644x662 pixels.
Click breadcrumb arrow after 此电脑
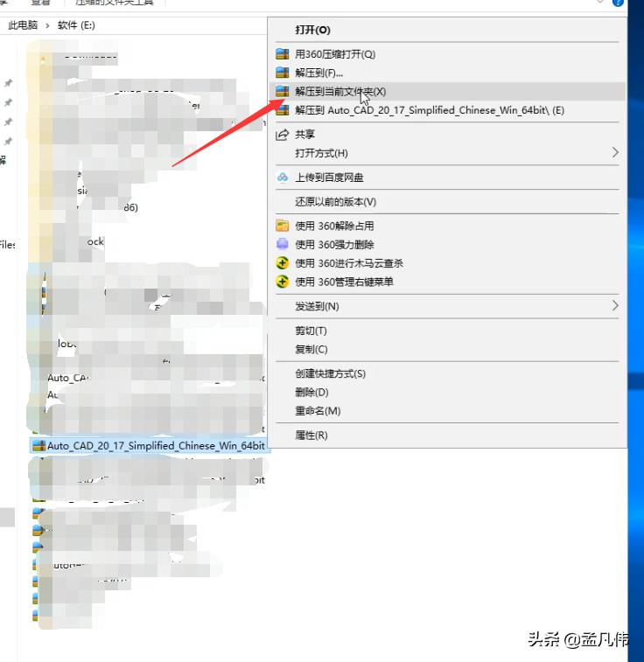(x=47, y=25)
